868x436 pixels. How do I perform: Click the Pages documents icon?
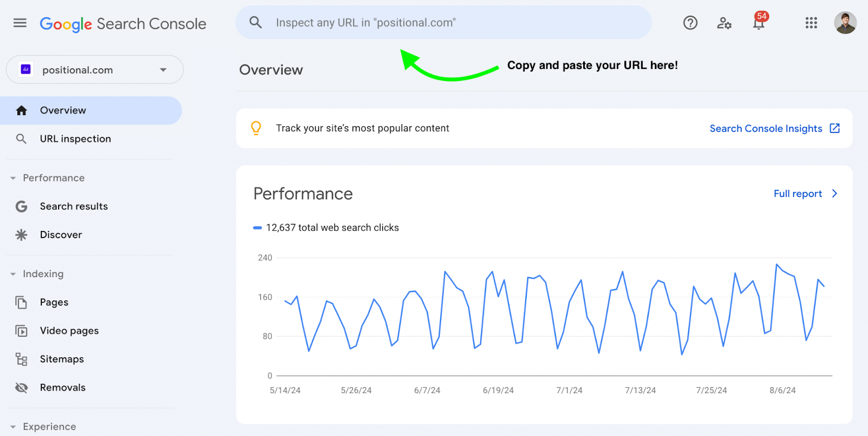click(x=21, y=302)
